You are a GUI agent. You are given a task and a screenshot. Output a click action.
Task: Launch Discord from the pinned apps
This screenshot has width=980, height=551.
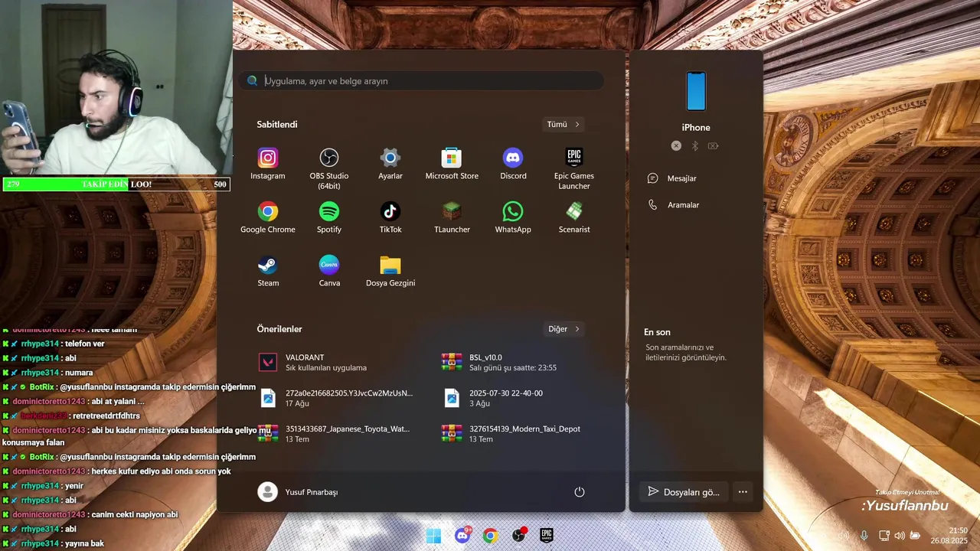click(513, 165)
